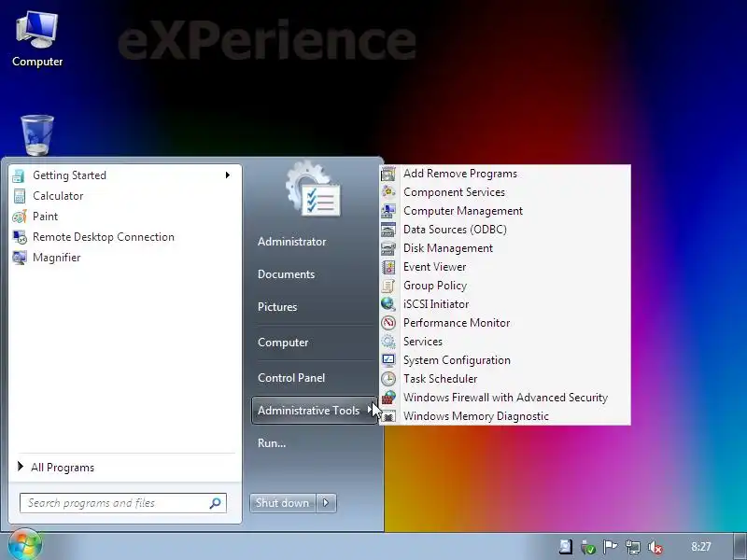Click the Shut down button

(283, 503)
